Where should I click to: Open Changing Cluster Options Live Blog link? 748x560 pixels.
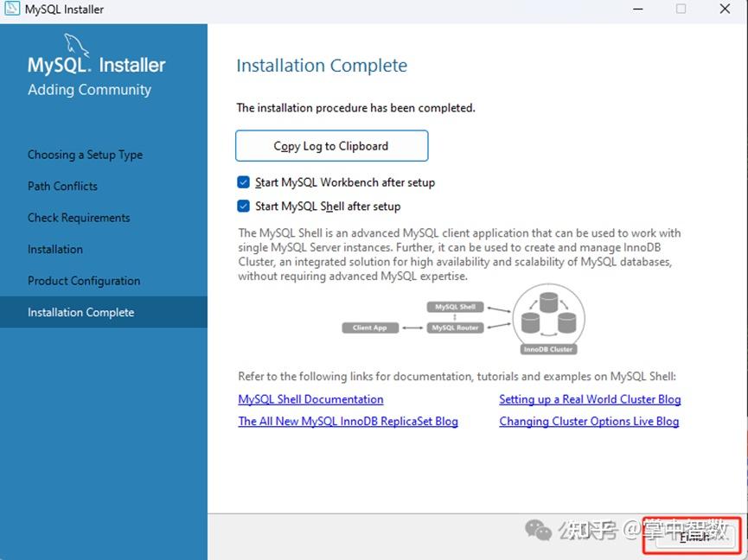tap(589, 422)
